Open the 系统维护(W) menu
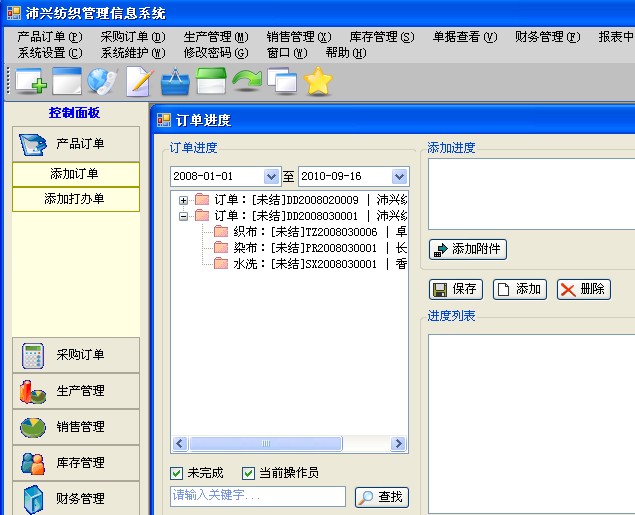This screenshot has height=515, width=635. [133, 53]
